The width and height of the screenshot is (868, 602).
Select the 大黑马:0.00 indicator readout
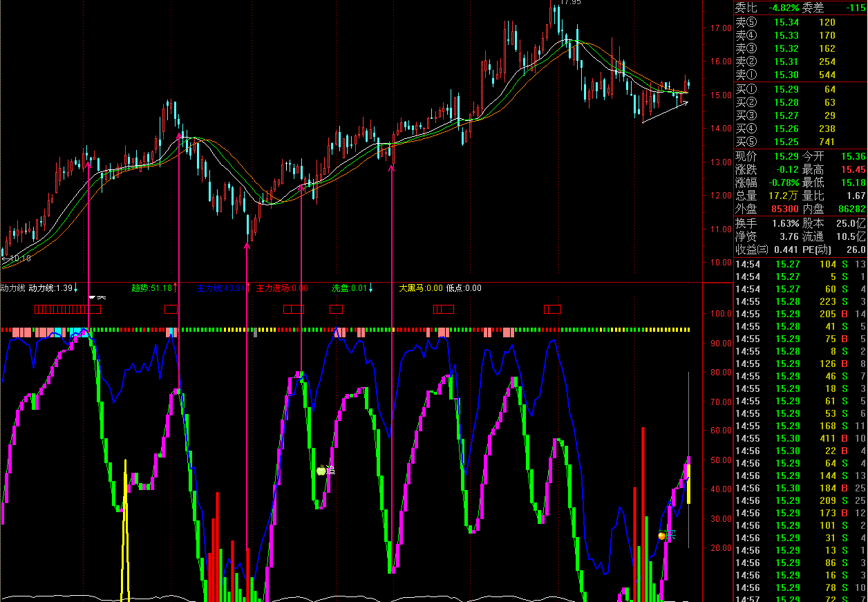pyautogui.click(x=421, y=288)
